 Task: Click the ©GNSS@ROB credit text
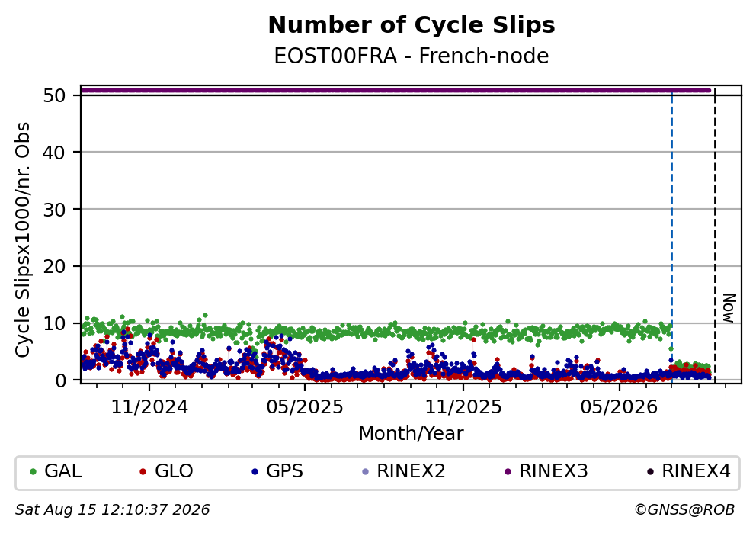tap(684, 510)
